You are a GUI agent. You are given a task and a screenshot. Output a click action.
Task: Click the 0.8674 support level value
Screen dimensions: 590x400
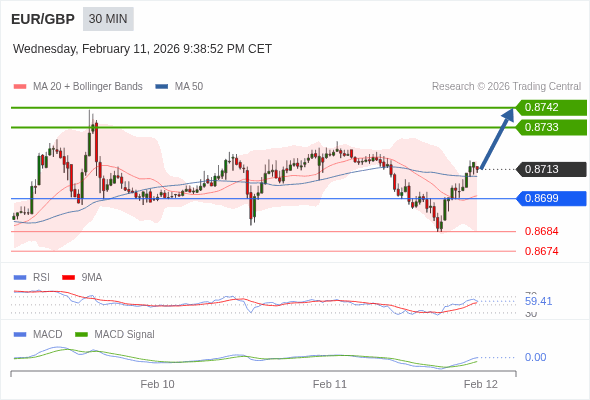[541, 251]
